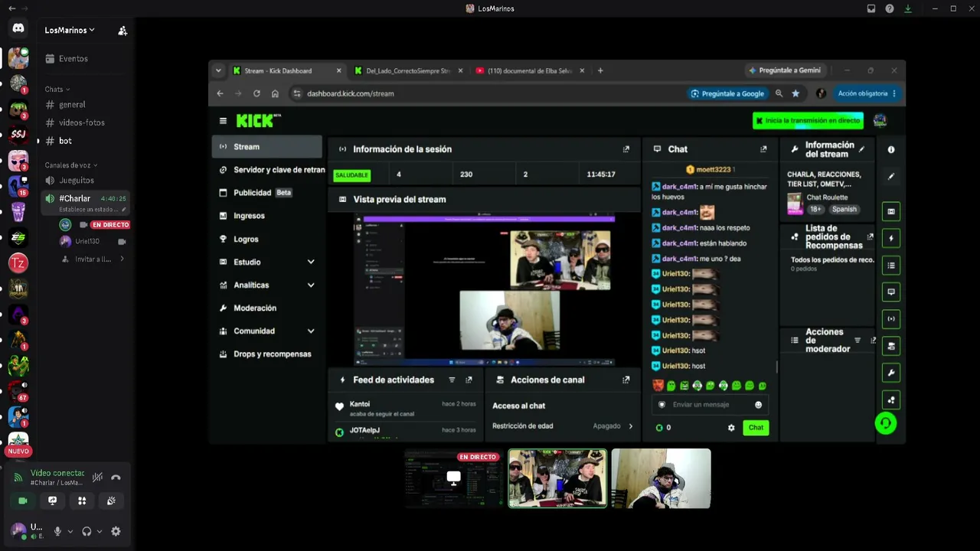Collapse the Canales de voz category
The height and width of the screenshot is (551, 980).
(70, 165)
